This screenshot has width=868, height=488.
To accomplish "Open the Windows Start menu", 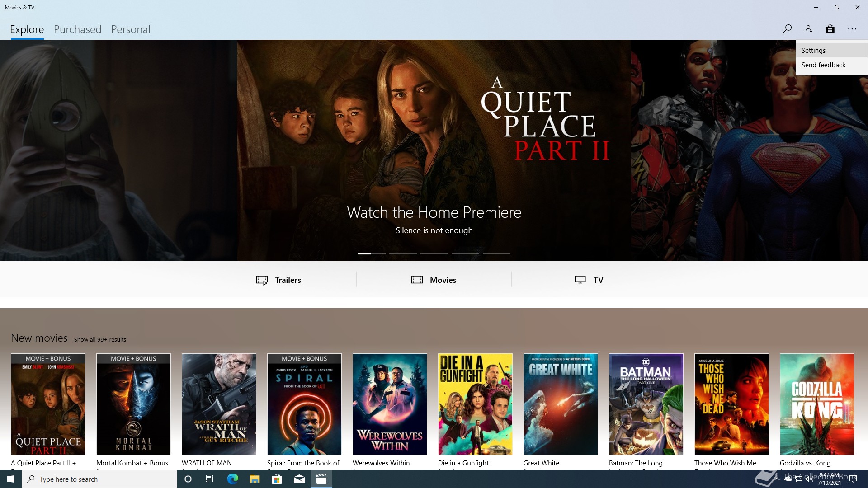I will coord(11,479).
